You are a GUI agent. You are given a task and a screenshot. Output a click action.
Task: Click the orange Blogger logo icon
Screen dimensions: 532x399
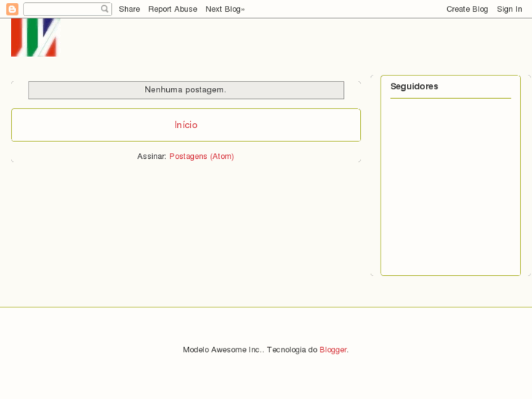click(x=12, y=9)
